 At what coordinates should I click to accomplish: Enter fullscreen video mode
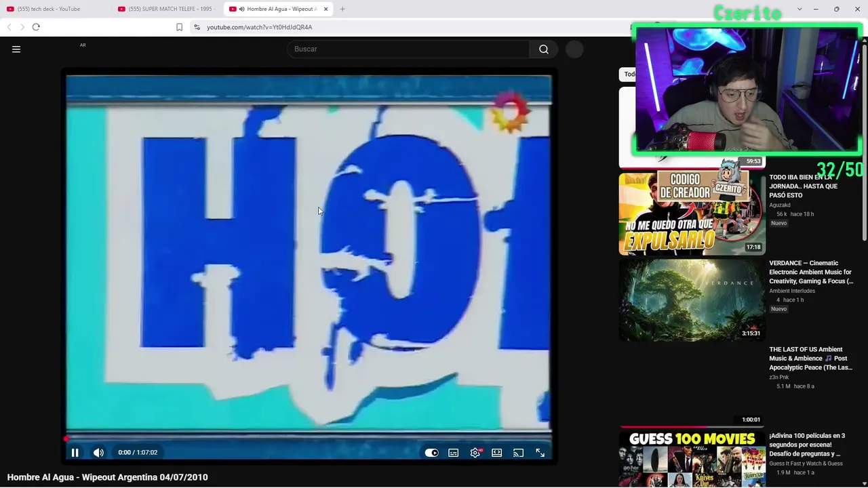(x=540, y=453)
